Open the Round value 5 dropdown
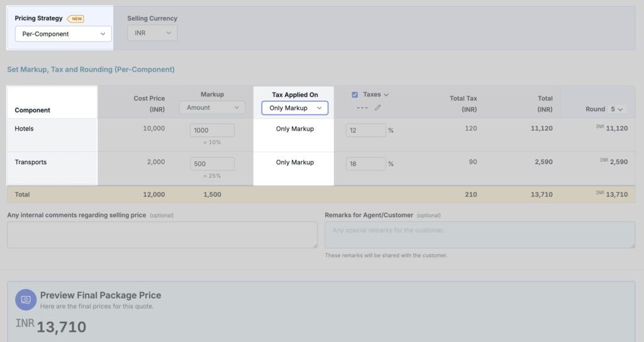The height and width of the screenshot is (342, 644). pos(616,109)
